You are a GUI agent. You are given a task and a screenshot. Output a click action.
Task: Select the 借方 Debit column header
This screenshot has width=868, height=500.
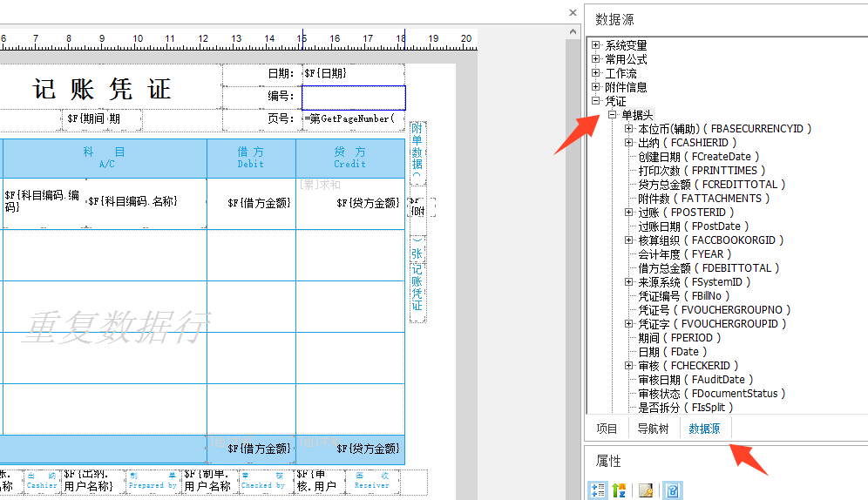click(251, 158)
